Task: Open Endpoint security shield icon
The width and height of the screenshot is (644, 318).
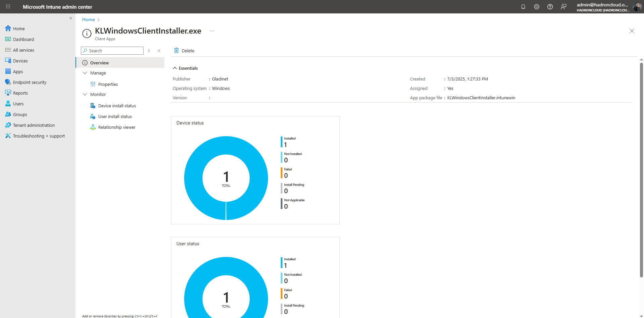Action: tap(8, 82)
